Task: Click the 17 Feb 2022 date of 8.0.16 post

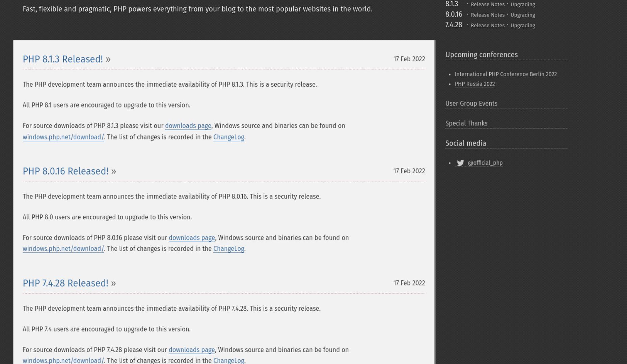Action: (x=409, y=171)
